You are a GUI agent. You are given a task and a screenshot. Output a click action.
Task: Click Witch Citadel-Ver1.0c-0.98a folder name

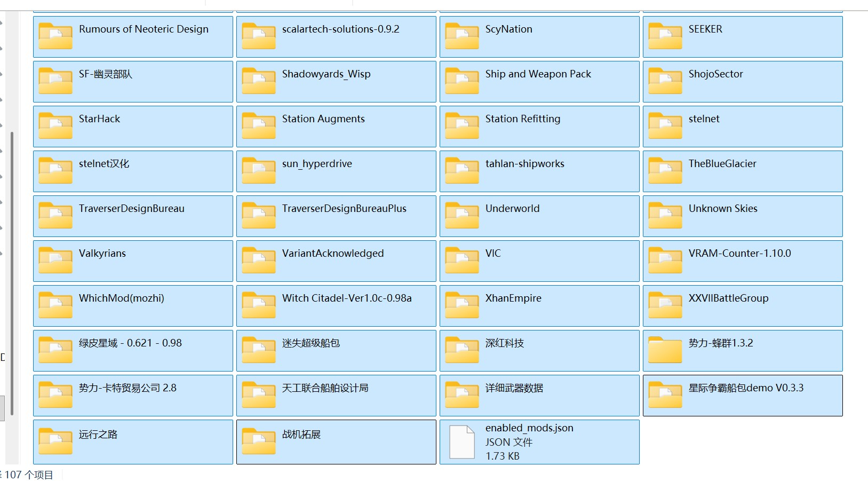click(347, 298)
